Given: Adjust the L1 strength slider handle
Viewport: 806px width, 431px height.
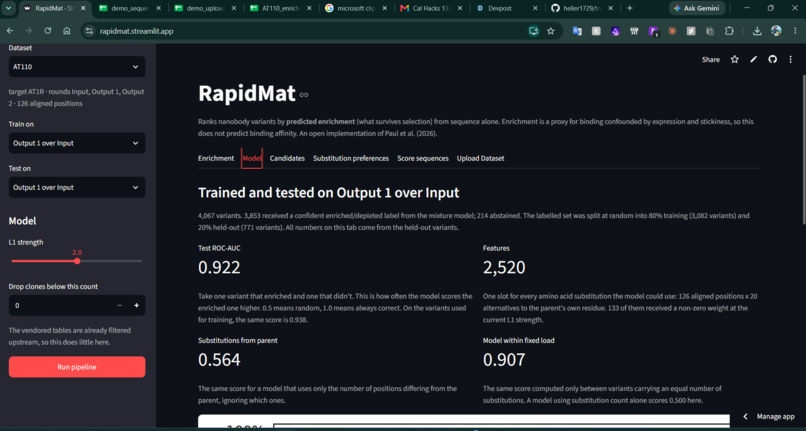Looking at the screenshot, I should [77, 261].
